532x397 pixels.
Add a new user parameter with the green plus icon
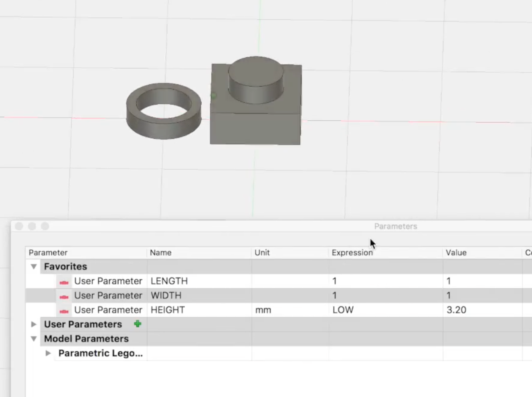click(x=138, y=324)
